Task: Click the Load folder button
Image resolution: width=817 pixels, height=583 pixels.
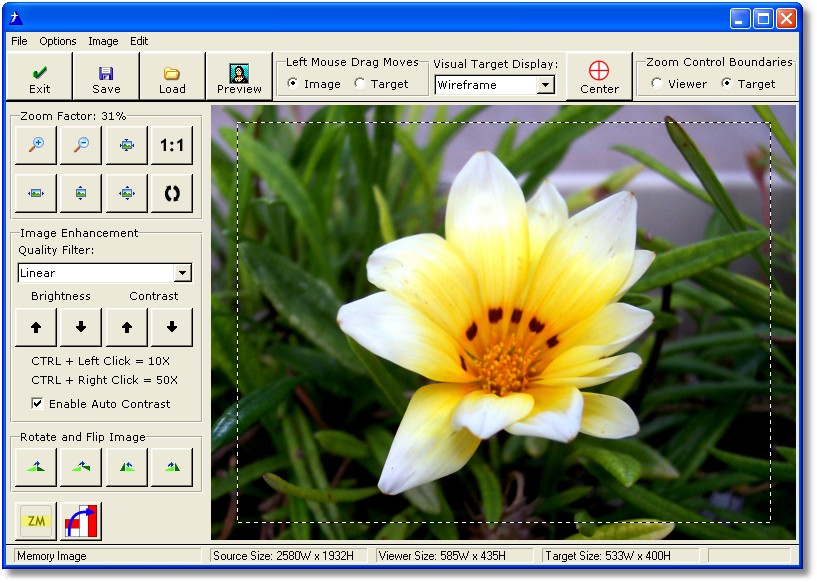Action: (172, 77)
